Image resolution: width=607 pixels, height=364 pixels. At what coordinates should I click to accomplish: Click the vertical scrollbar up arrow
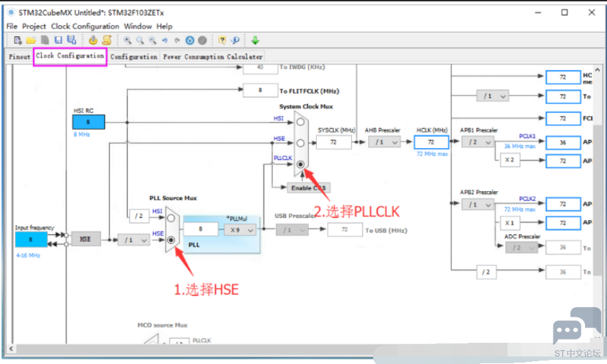point(597,70)
